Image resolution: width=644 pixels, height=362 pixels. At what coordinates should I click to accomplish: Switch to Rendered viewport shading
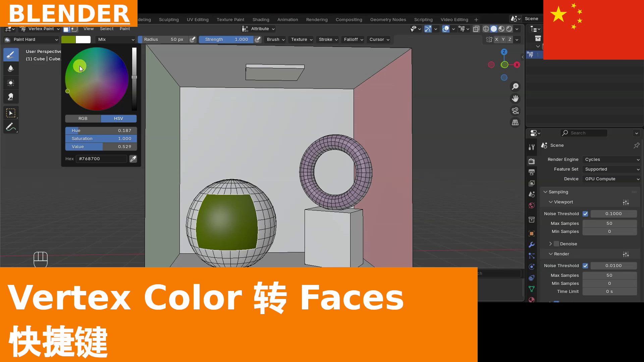[509, 29]
